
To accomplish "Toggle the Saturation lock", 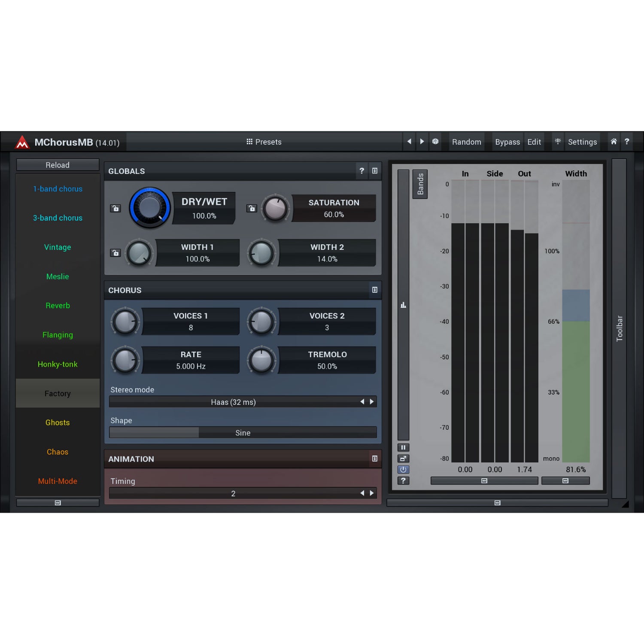I will pyautogui.click(x=252, y=208).
